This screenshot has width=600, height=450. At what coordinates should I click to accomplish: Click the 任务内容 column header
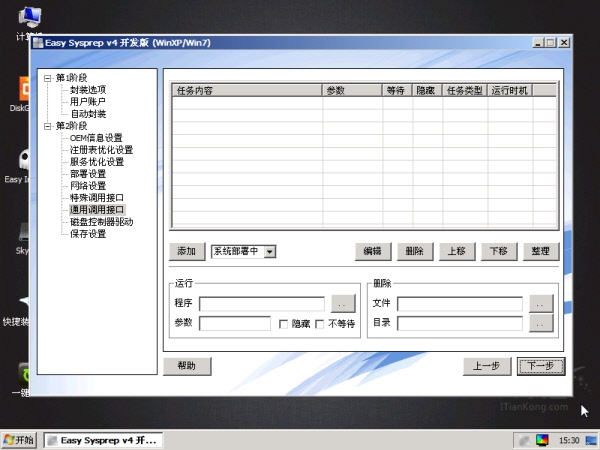click(x=247, y=90)
